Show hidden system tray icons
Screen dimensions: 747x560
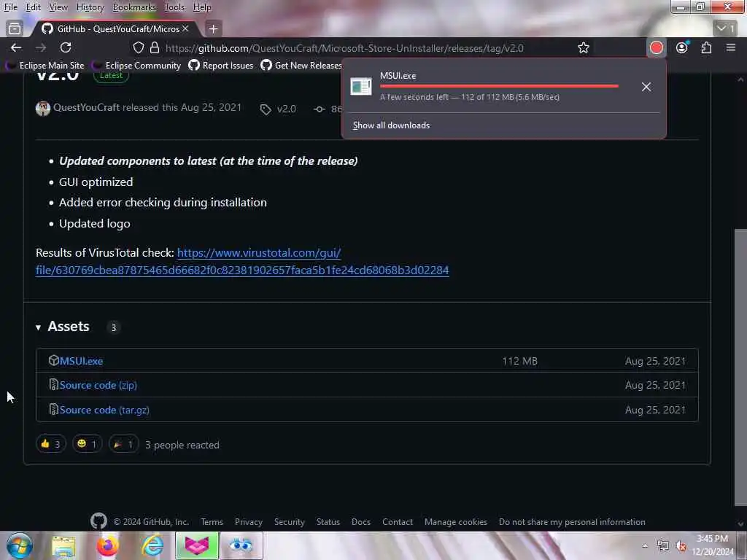click(645, 545)
